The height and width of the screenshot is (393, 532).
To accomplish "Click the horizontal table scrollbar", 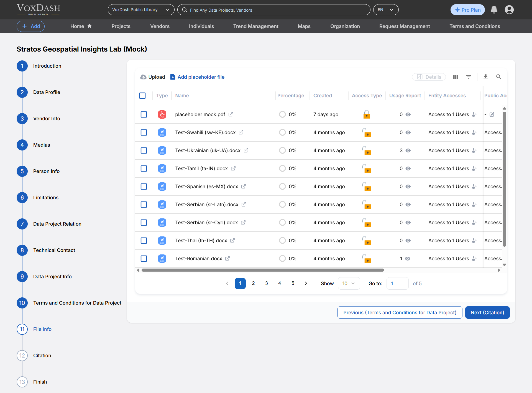I will tap(262, 270).
